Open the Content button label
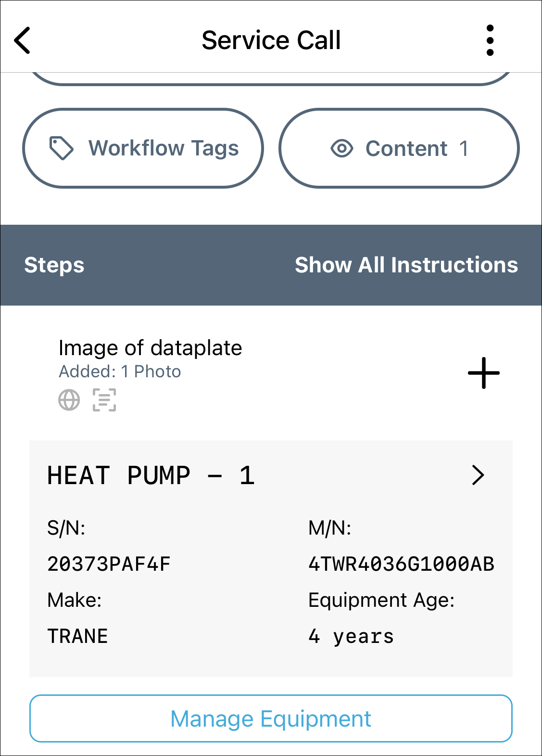The width and height of the screenshot is (542, 756). click(406, 148)
